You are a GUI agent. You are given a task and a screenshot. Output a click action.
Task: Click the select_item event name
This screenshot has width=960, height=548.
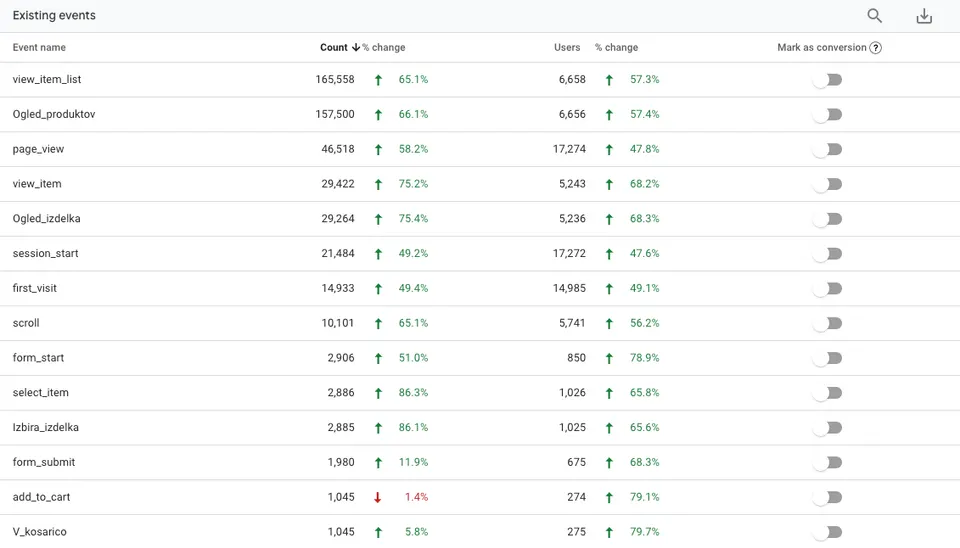(x=40, y=393)
